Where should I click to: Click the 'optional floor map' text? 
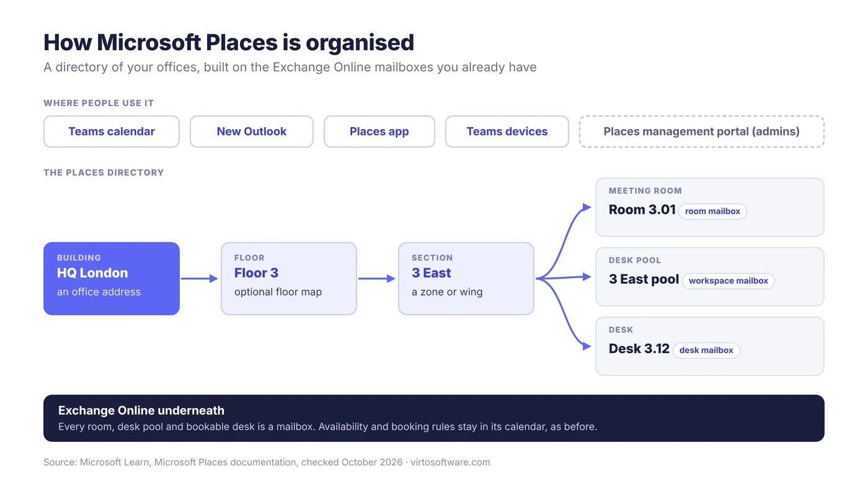(278, 292)
